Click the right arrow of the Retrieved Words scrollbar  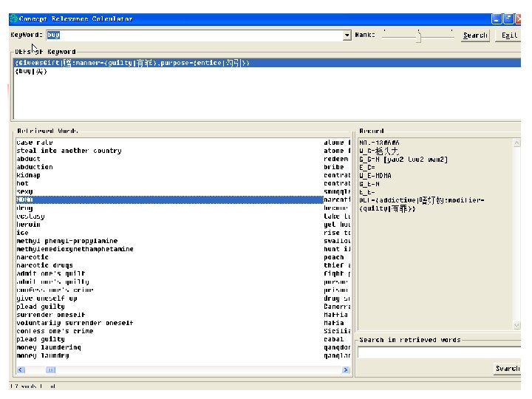pos(347,369)
